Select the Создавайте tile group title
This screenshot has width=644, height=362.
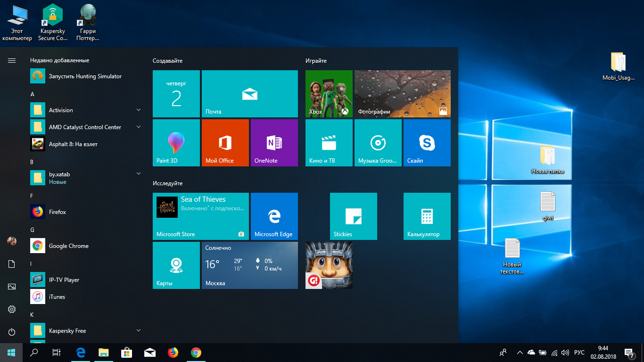pos(167,61)
